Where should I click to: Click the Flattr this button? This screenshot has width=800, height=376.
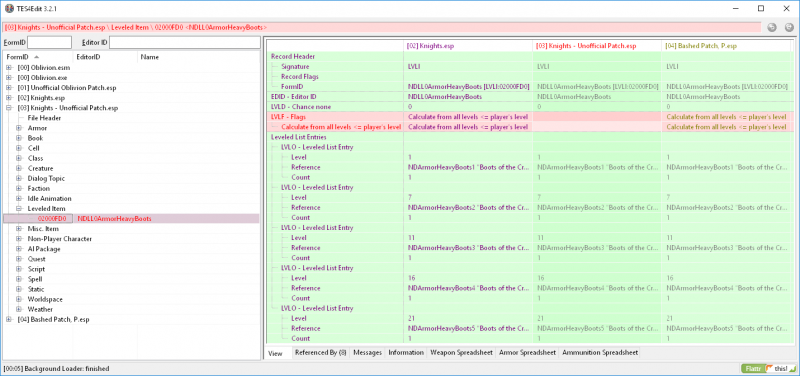pos(767,368)
